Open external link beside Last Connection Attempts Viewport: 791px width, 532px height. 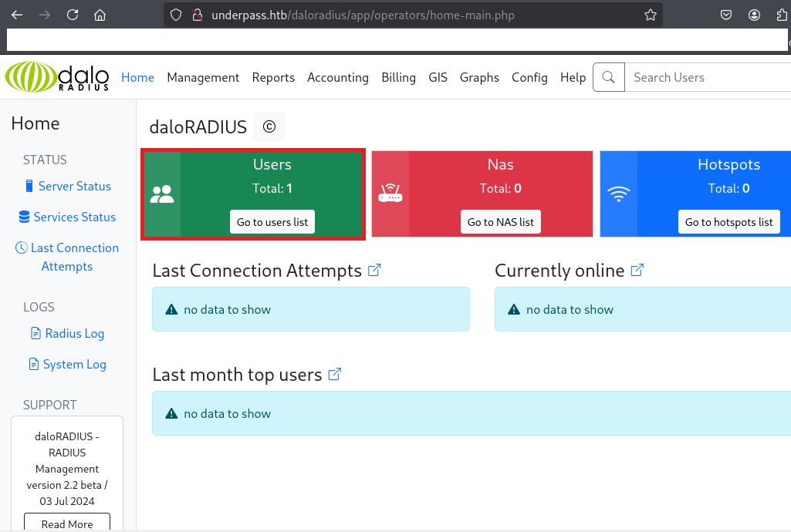click(x=374, y=271)
